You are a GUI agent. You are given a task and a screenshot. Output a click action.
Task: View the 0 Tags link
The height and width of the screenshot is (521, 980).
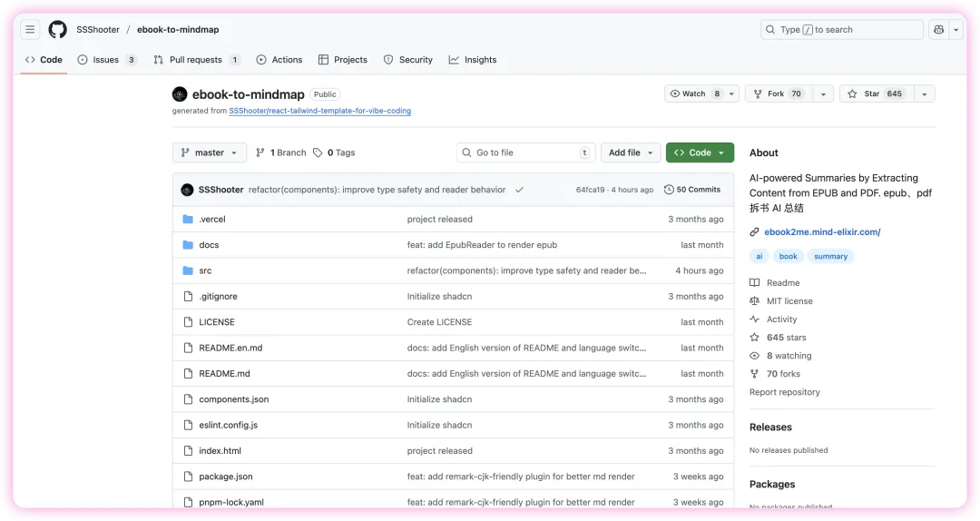click(x=334, y=152)
